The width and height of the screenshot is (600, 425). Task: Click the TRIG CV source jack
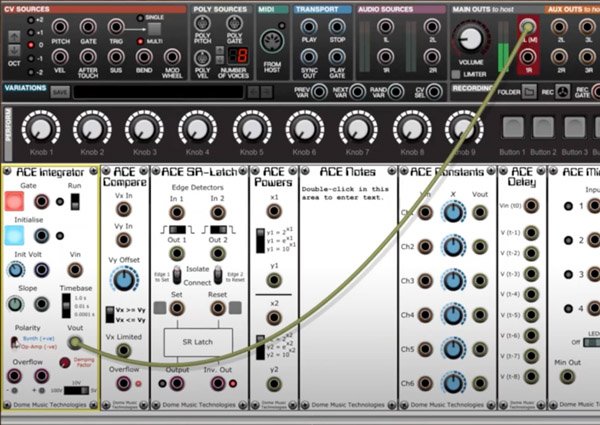coord(116,27)
